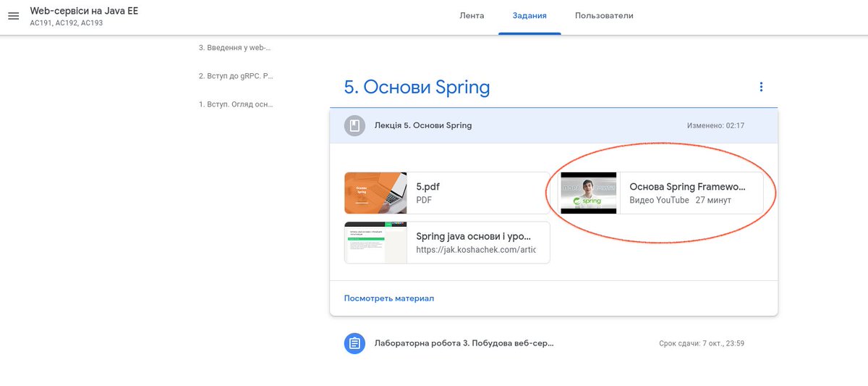Open the three-dot menu for topic 5. Основи Spring
Image resolution: width=868 pixels, height=386 pixels.
pos(761,87)
